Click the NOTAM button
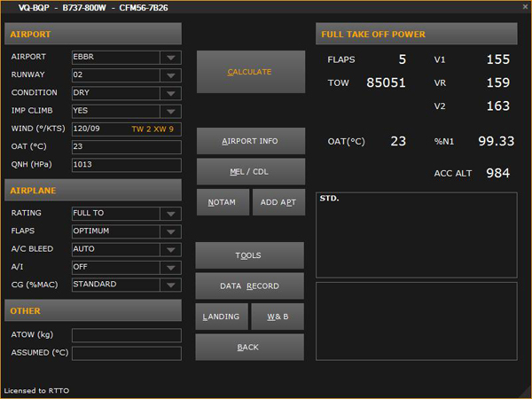The image size is (532, 399). pos(222,202)
